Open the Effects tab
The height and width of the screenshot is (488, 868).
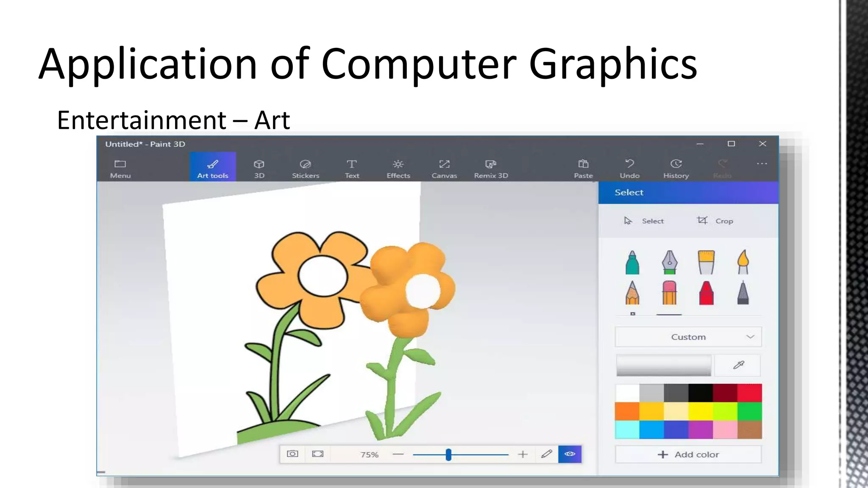click(x=398, y=168)
